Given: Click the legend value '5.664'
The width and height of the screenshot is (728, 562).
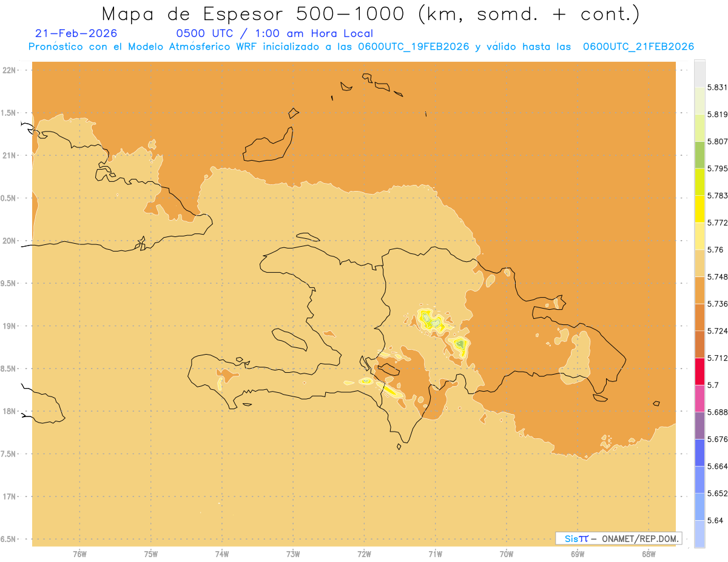Looking at the screenshot, I should point(717,466).
